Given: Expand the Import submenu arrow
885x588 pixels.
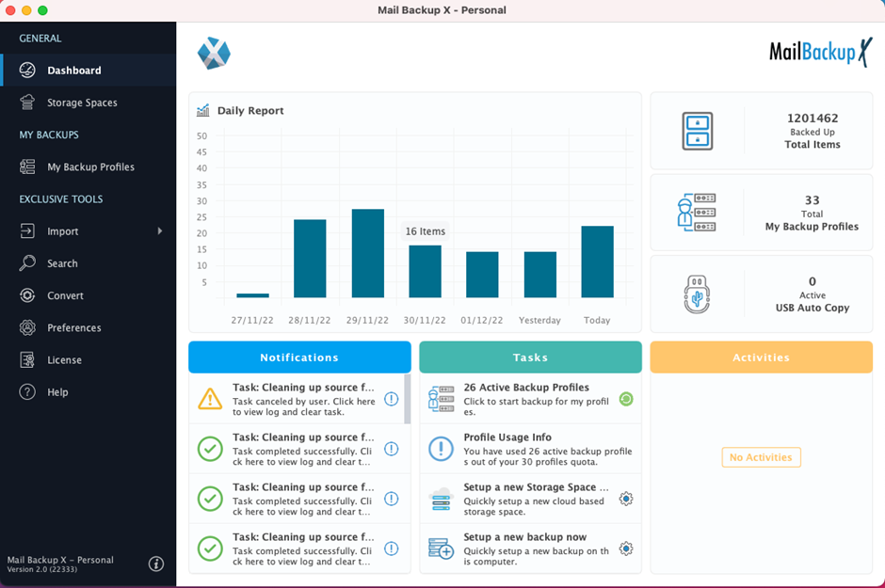Looking at the screenshot, I should [x=160, y=230].
